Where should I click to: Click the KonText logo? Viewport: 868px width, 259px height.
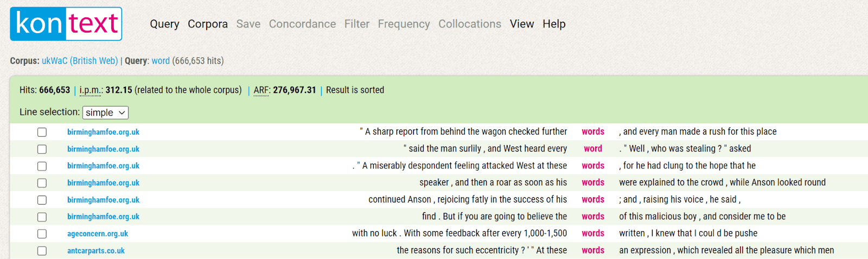[66, 24]
